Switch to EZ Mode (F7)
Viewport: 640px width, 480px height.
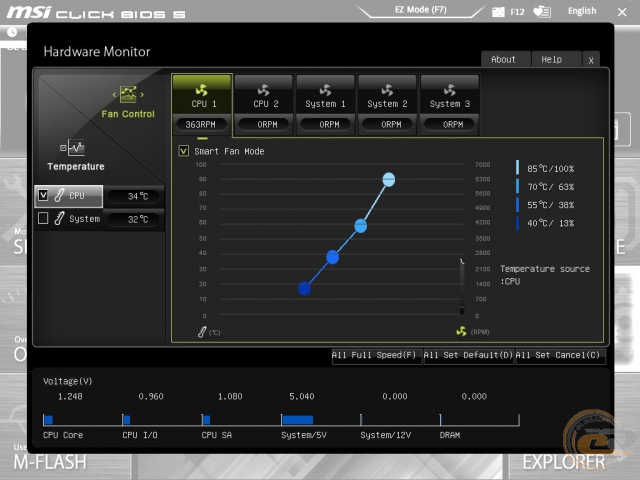point(420,10)
